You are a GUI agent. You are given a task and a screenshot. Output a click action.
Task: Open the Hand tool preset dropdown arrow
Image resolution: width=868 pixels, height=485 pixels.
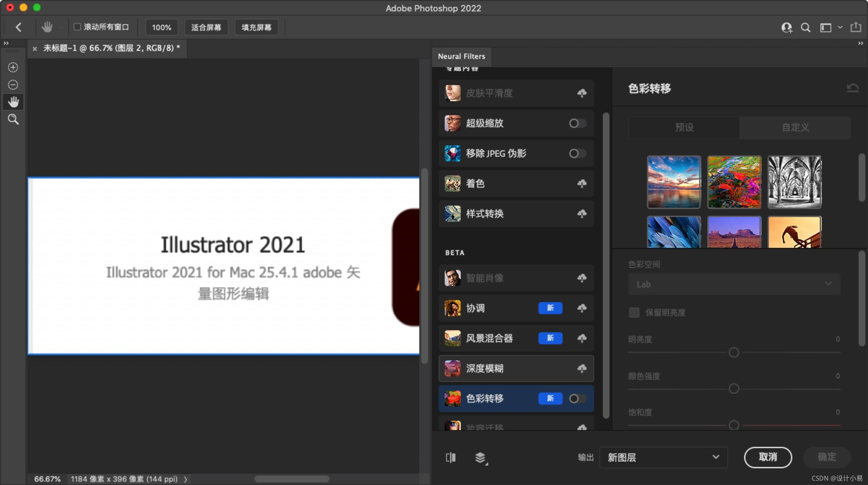[x=60, y=28]
